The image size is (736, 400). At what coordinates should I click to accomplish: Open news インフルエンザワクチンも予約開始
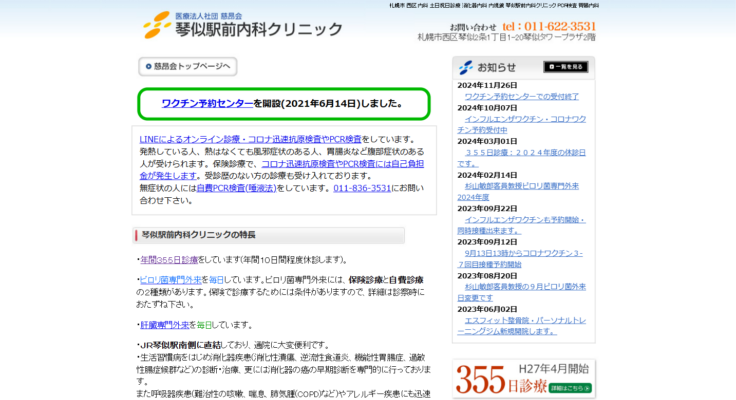[x=521, y=225]
